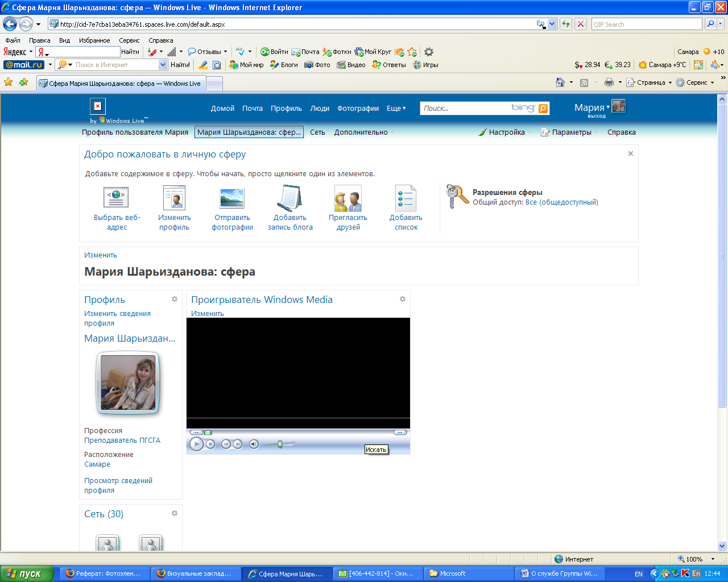The height and width of the screenshot is (582, 728).
Task: Go to 'Фотографии' in the Windows Live header
Action: pyautogui.click(x=358, y=108)
